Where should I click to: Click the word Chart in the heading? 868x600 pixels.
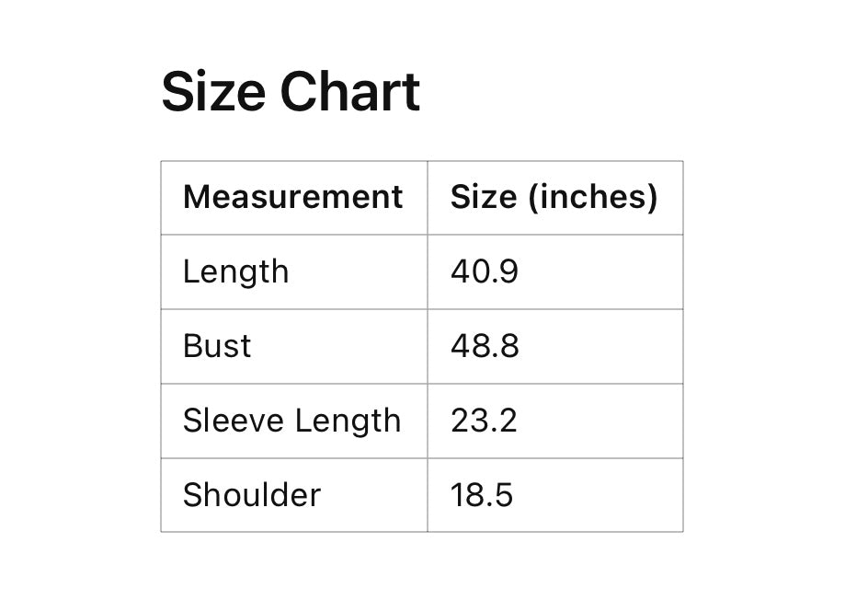pos(350,92)
